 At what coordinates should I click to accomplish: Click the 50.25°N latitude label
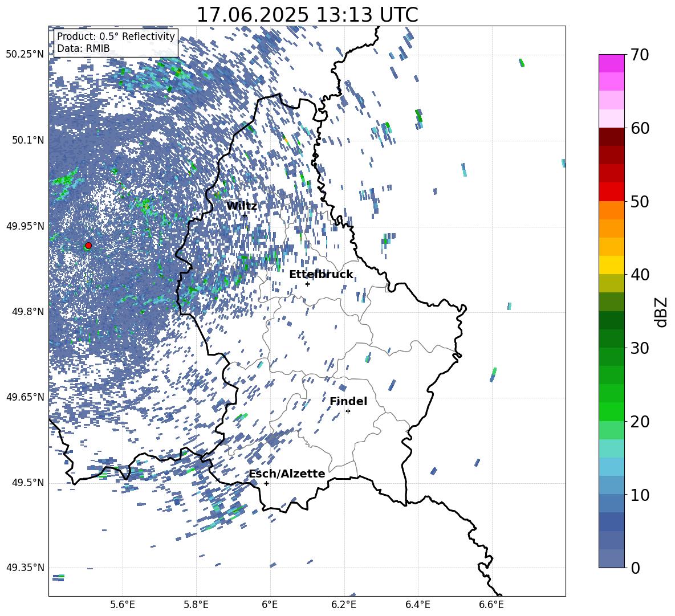(25, 55)
